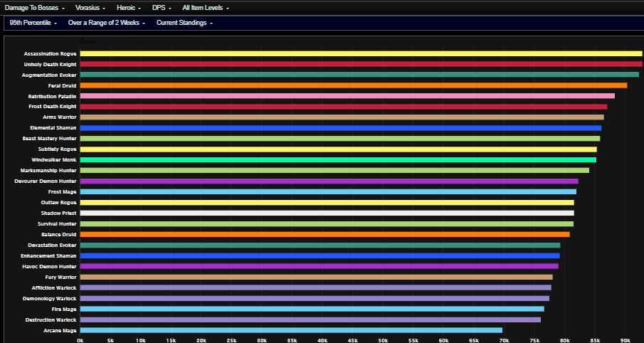Image resolution: width=644 pixels, height=343 pixels.
Task: Click the Assassination Rogue yellow bar
Action: 361,53
